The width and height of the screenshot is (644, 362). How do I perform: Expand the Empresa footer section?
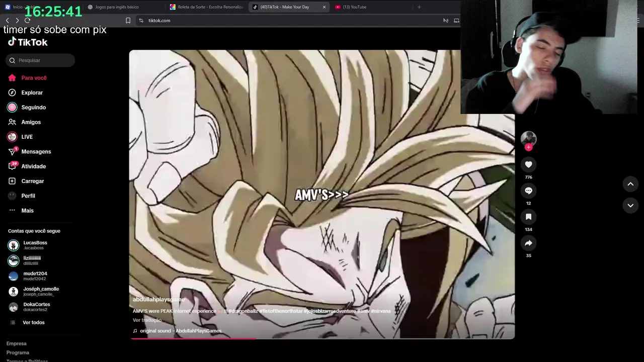click(x=17, y=343)
